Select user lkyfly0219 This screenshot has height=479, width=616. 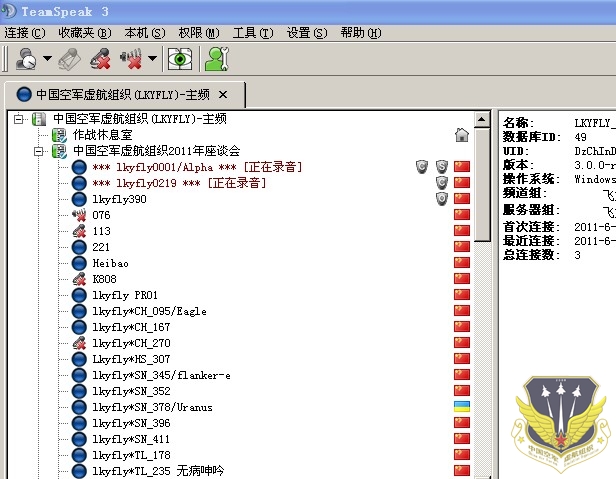[179, 183]
